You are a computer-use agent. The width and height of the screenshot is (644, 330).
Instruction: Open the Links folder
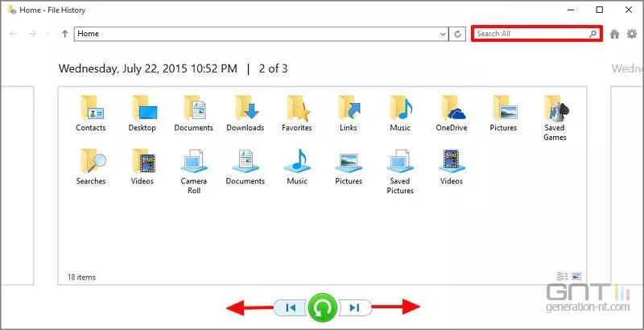349,113
